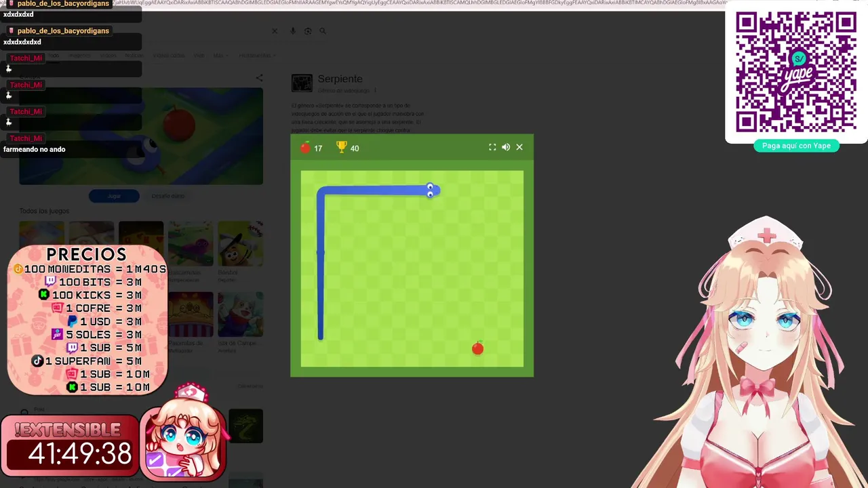Start voice search with microphone icon
Viewport: 868px width, 488px height.
click(x=293, y=30)
